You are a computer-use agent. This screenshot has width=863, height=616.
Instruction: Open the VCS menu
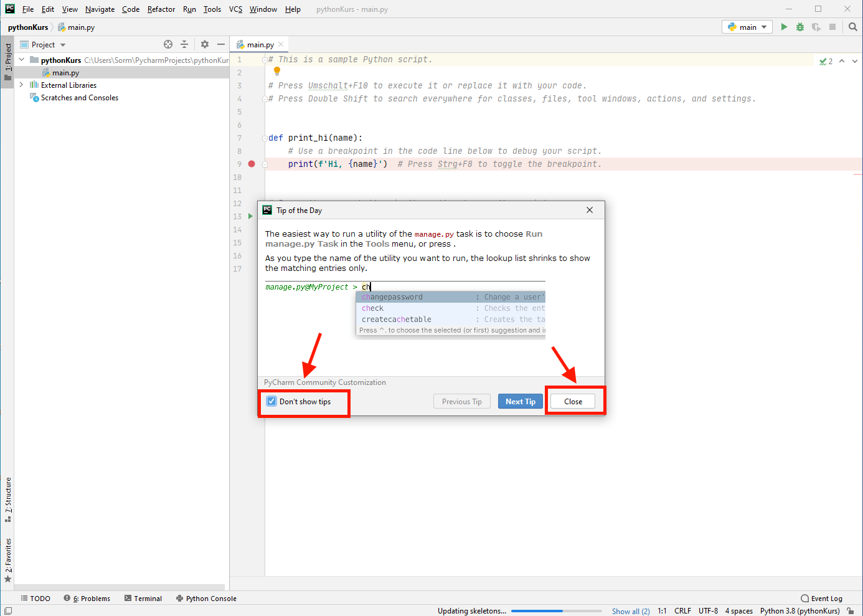coord(235,9)
